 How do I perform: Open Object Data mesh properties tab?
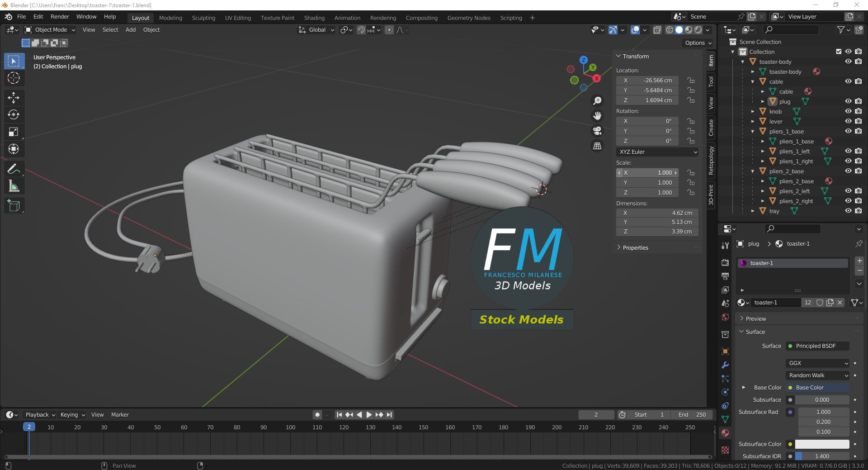pyautogui.click(x=725, y=419)
